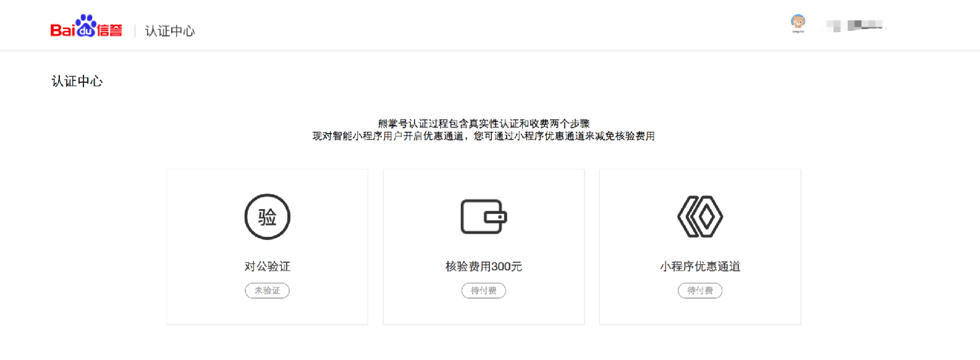This screenshot has height=360, width=980.
Task: Select the 对公验证 card title
Action: tap(268, 267)
